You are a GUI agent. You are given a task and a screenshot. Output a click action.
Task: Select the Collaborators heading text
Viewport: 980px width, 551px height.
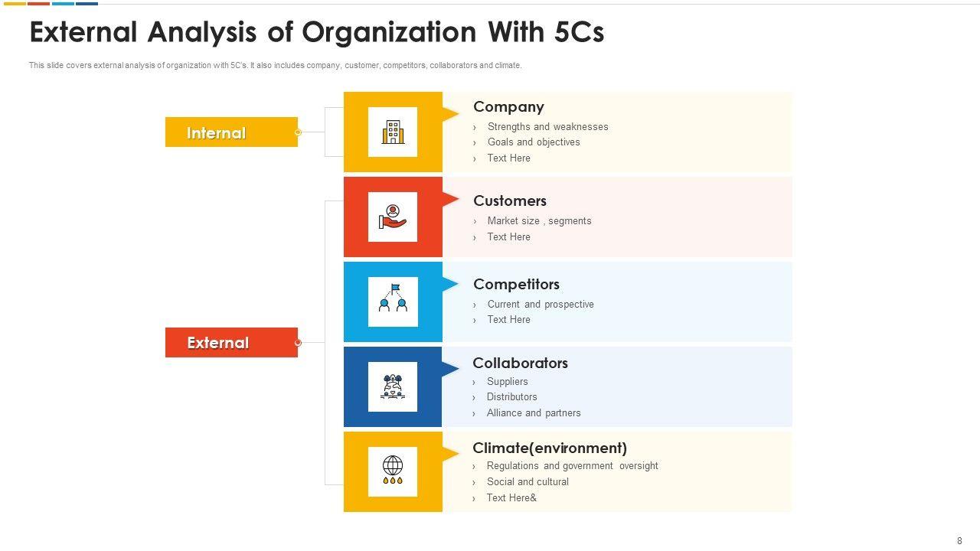click(520, 364)
